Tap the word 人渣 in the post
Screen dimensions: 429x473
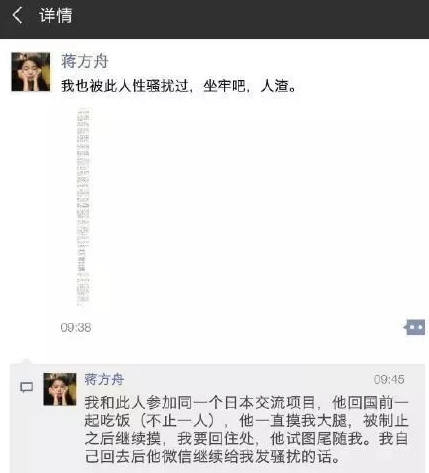click(275, 86)
